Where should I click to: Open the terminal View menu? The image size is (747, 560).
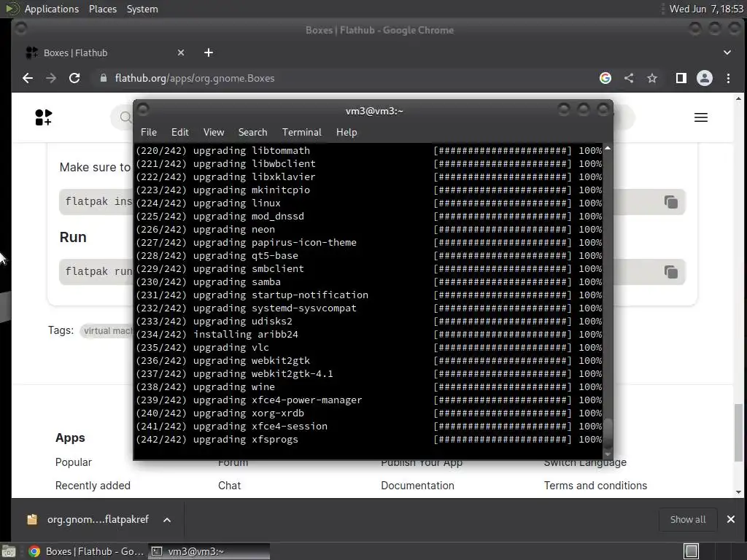click(214, 133)
